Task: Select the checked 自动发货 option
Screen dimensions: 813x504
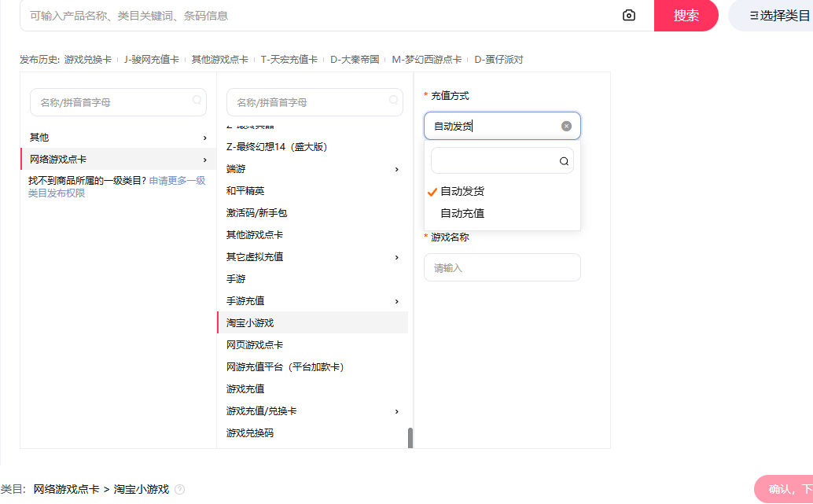Action: point(462,191)
